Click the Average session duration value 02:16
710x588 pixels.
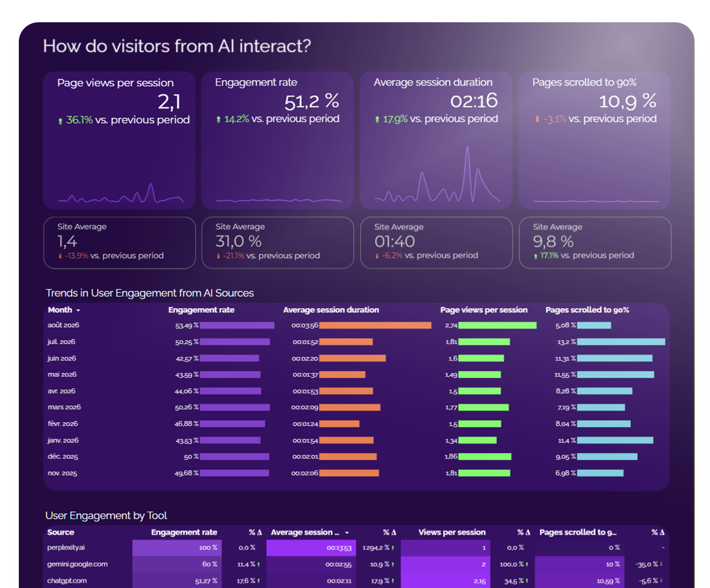click(474, 101)
